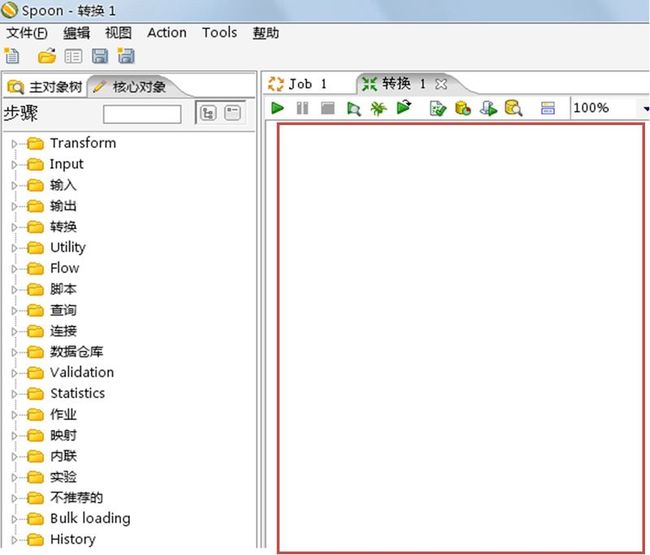Viewport: 650px width, 555px height.
Task: Click the Save As icon
Action: [126, 56]
